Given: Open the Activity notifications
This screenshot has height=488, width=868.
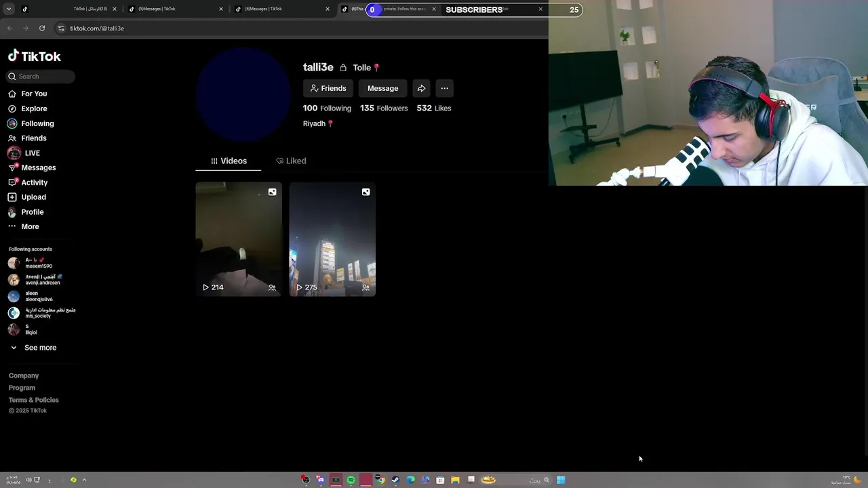Looking at the screenshot, I should pos(35,182).
